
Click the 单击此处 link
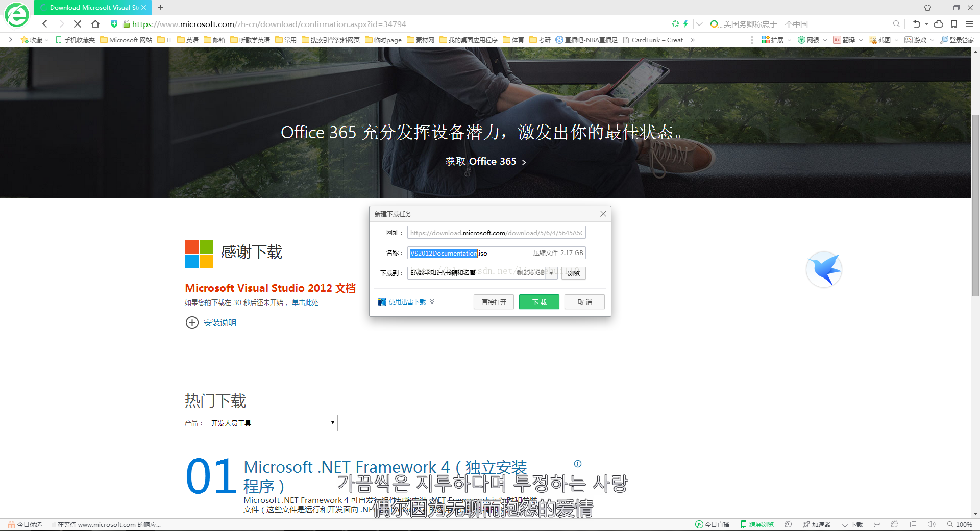(305, 302)
